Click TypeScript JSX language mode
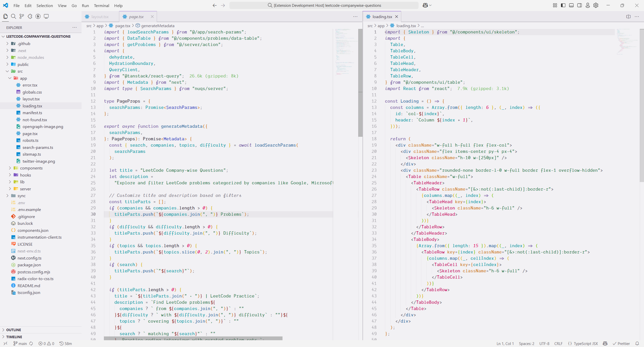Image resolution: width=644 pixels, height=347 pixels. [585, 343]
